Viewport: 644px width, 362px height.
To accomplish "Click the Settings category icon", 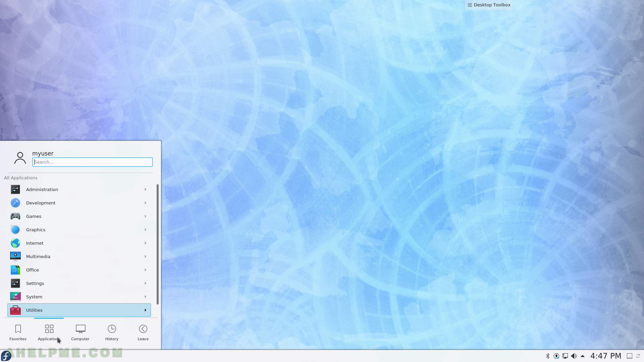I will (x=15, y=283).
